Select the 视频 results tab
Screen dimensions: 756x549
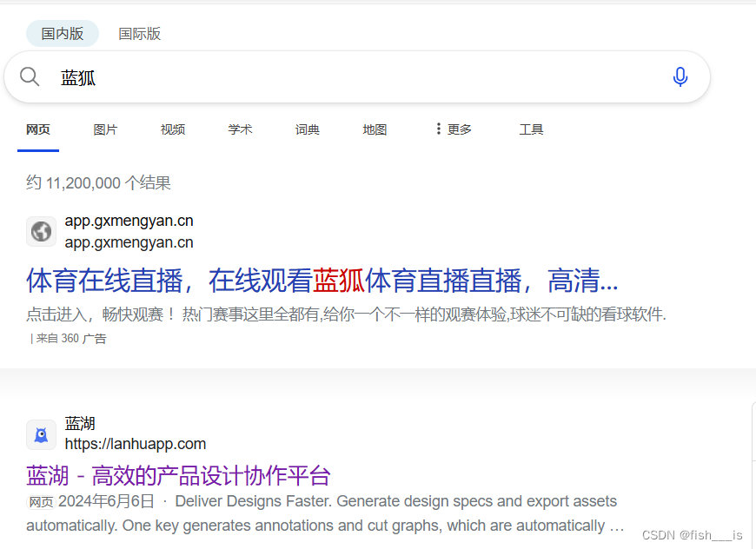click(x=173, y=129)
